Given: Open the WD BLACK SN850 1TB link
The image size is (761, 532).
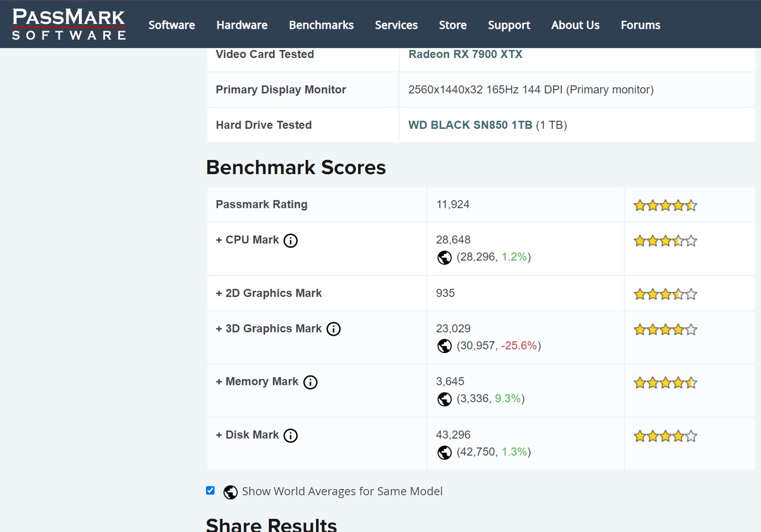Looking at the screenshot, I should point(471,125).
